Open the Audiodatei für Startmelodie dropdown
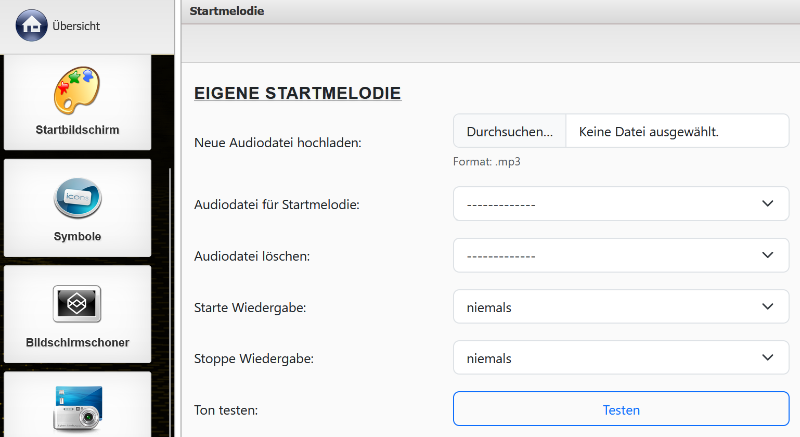This screenshot has height=437, width=800. click(x=620, y=204)
